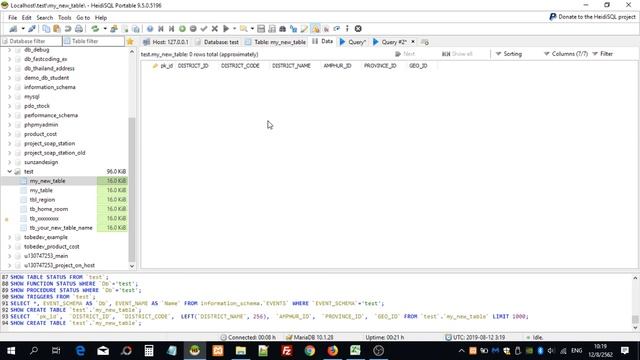This screenshot has width=640, height=360.
Task: Click the green Refresh toolbar icon
Action: click(95, 29)
